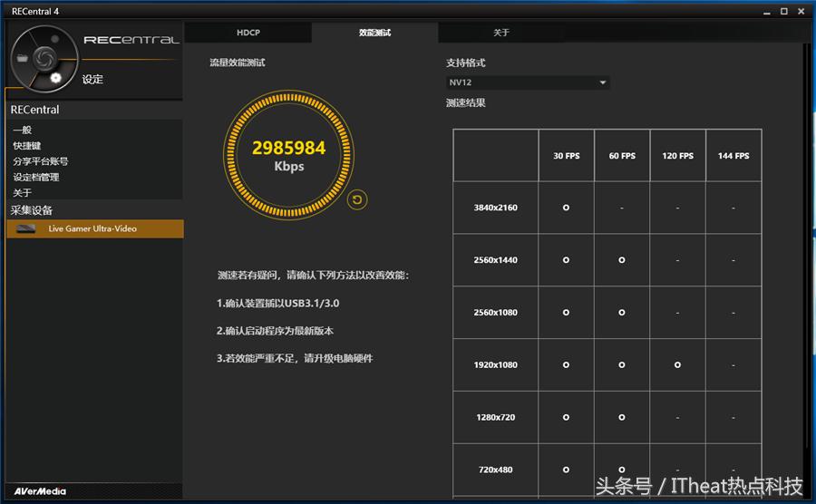Click tip 1 about USB3.1/3.0

[x=278, y=304]
